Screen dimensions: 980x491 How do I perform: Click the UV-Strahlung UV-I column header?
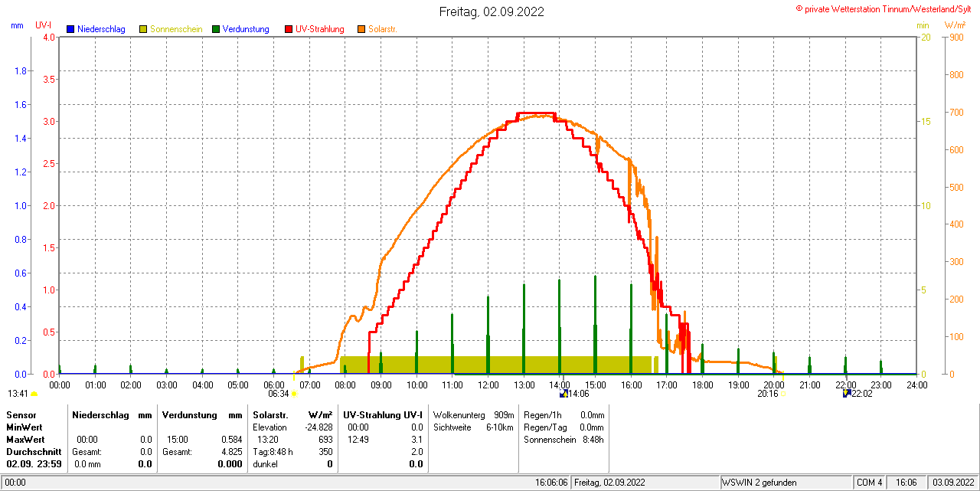[x=383, y=414]
